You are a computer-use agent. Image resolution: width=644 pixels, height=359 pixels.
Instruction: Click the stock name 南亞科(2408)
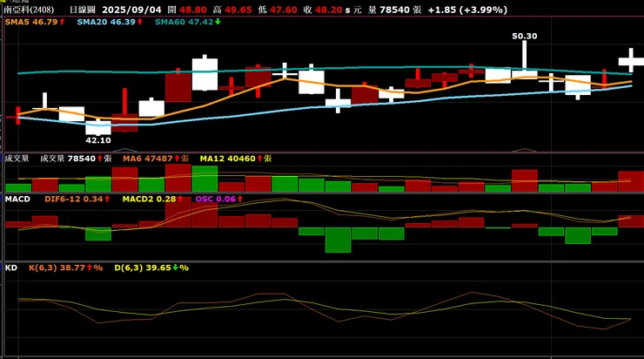coord(29,10)
